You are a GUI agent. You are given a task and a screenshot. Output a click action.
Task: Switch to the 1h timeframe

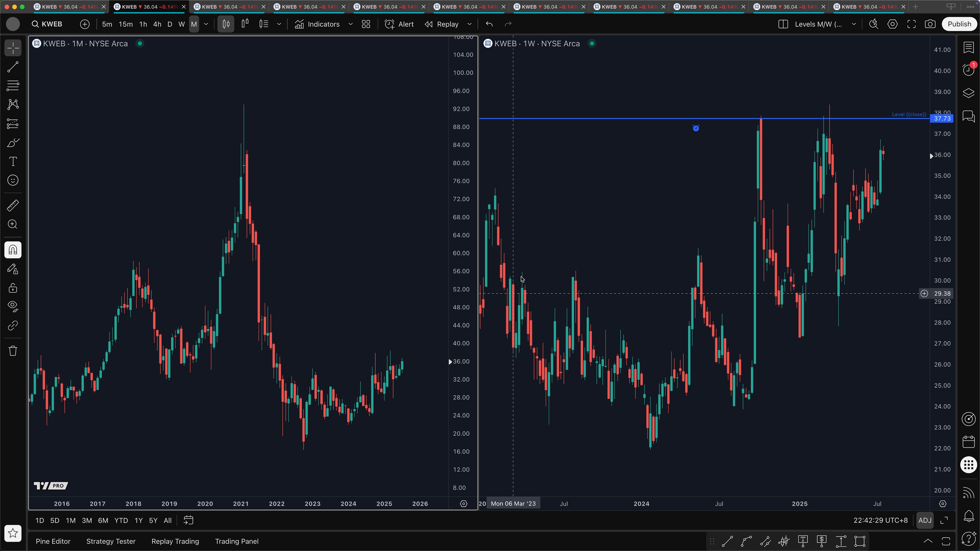(143, 24)
